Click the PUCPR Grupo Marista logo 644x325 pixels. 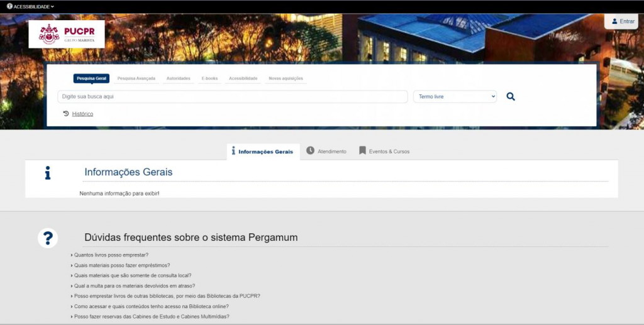coord(67,34)
